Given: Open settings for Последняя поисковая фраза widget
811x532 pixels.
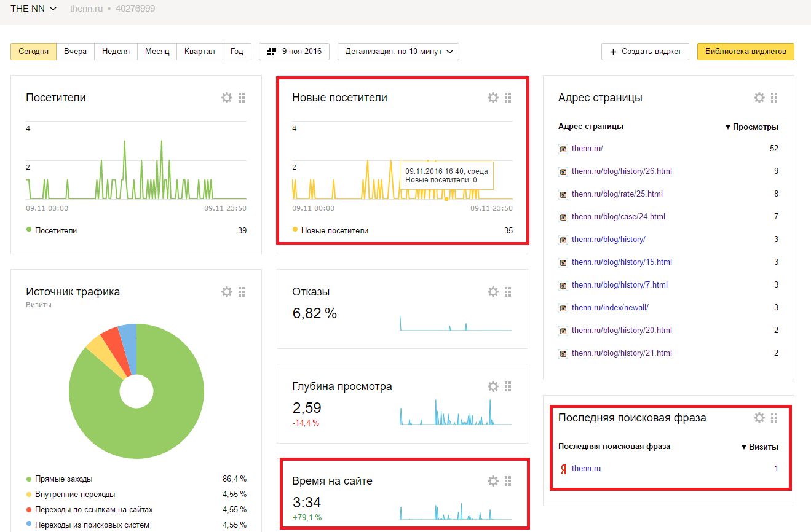Looking at the screenshot, I should tap(759, 418).
